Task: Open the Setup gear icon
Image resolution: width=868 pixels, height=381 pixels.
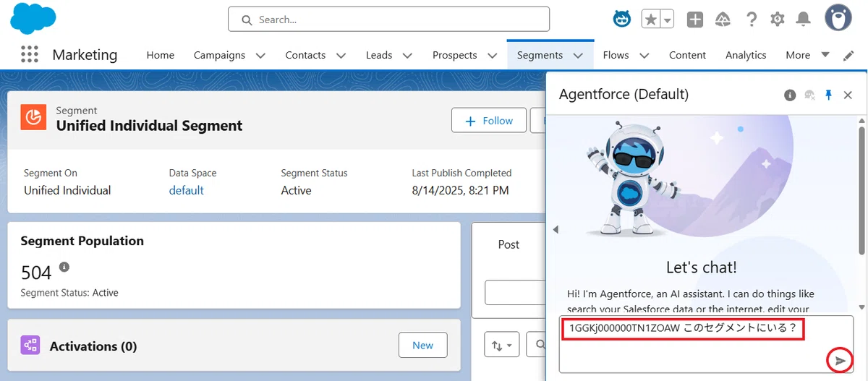Action: [x=778, y=20]
